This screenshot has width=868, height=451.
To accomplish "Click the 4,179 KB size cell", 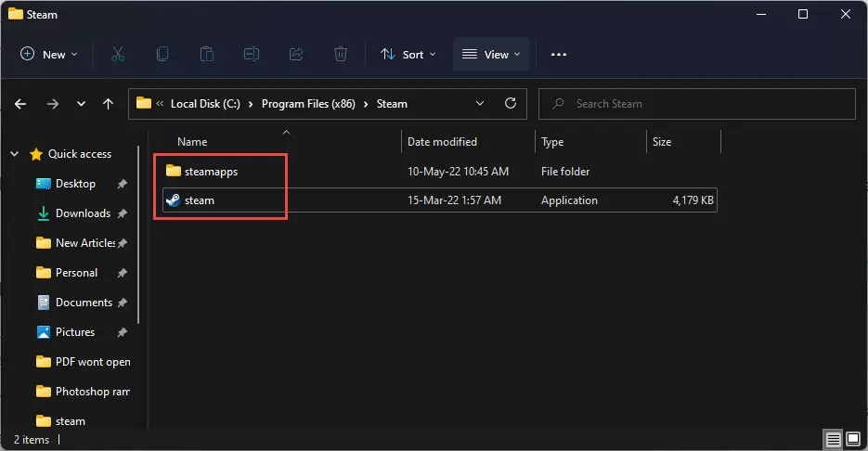I will pos(693,200).
